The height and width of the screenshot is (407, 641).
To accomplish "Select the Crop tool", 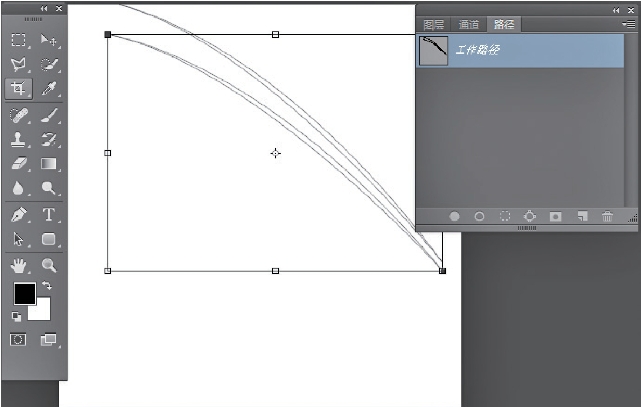I will [x=18, y=89].
